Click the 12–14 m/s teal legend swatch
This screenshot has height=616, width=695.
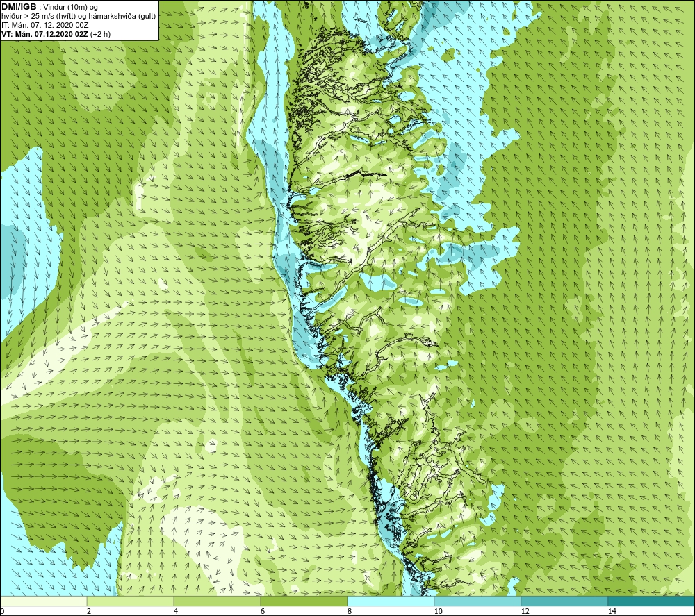coord(564,601)
